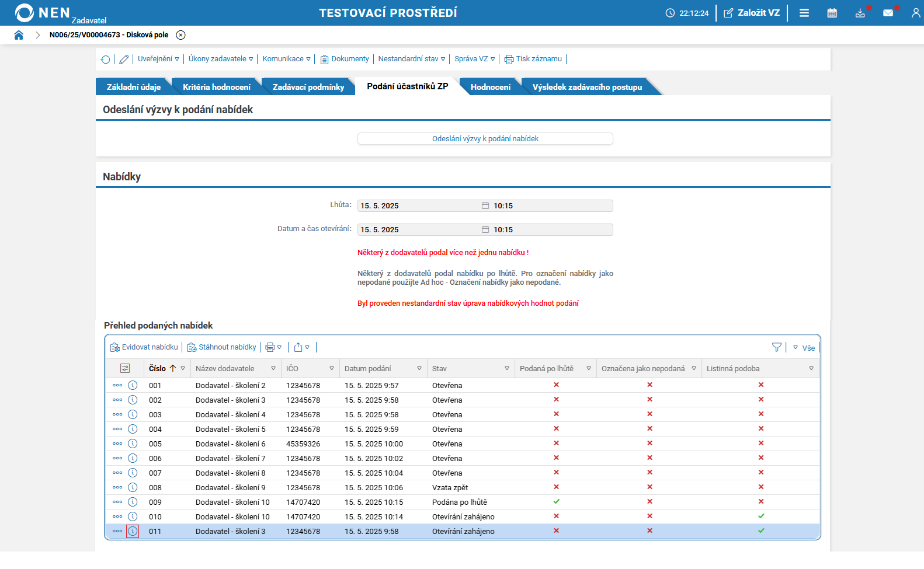Open the Vše filter dropdown
Viewport: 924px width, 569px height.
coord(804,348)
